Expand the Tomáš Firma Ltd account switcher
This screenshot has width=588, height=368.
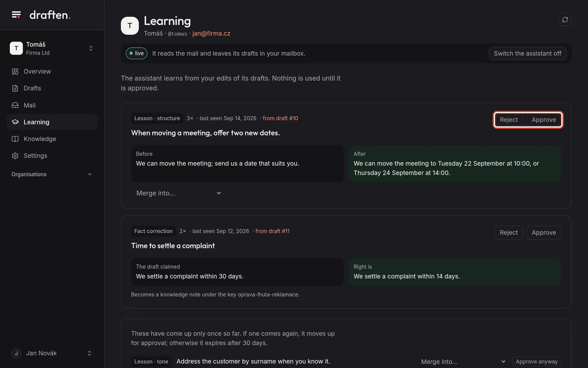(52, 48)
